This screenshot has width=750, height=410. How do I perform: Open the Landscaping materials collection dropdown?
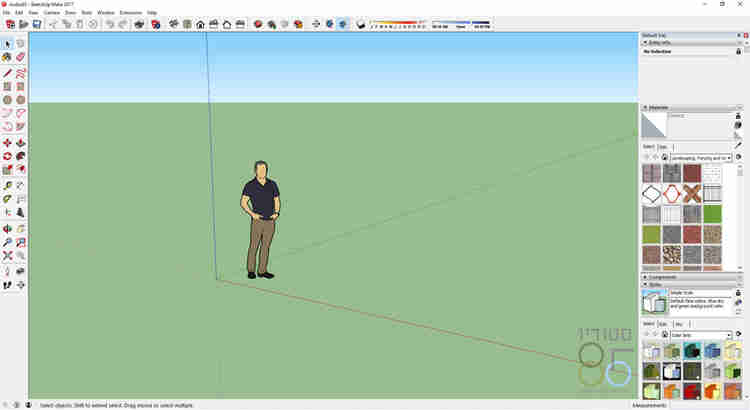click(700, 157)
